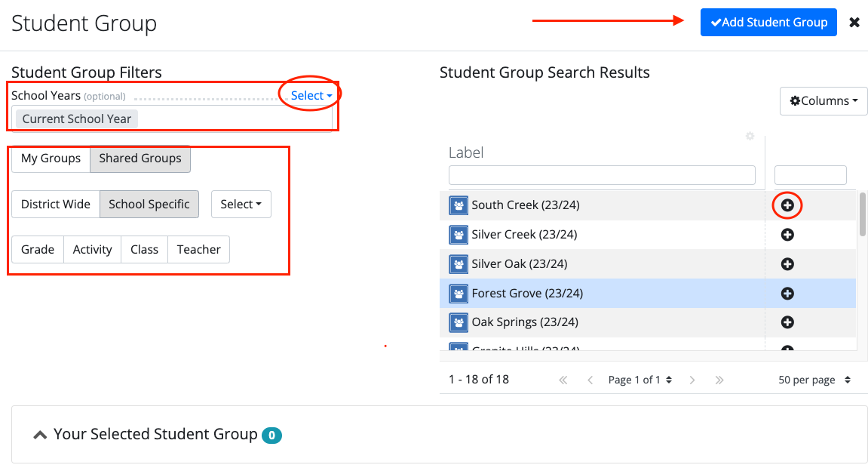This screenshot has width=868, height=468.
Task: Open the Columns dropdown
Action: coord(823,100)
